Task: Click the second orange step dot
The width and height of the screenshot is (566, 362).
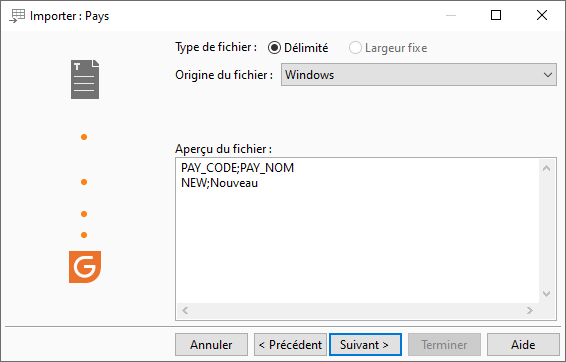Action: pos(84,182)
